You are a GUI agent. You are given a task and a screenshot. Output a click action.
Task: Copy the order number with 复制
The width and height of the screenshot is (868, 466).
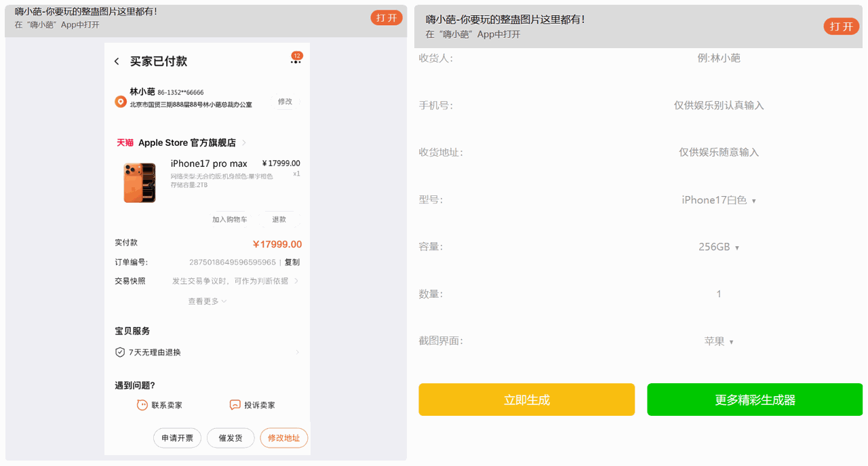(x=292, y=263)
